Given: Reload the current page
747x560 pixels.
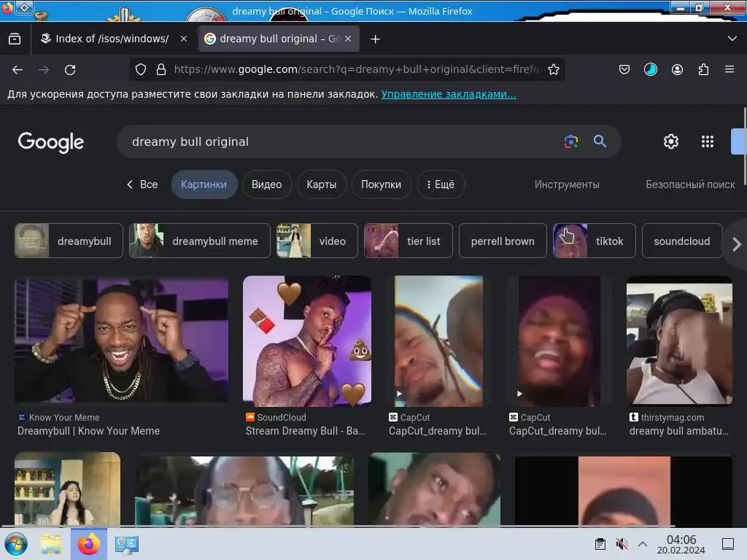Looking at the screenshot, I should [x=70, y=69].
